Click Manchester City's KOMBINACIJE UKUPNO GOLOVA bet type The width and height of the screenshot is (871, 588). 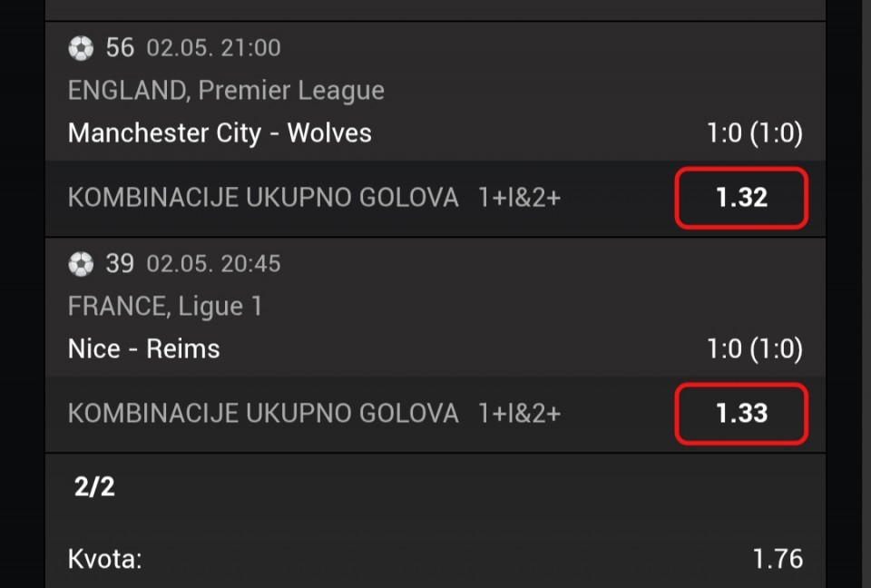coord(263,198)
